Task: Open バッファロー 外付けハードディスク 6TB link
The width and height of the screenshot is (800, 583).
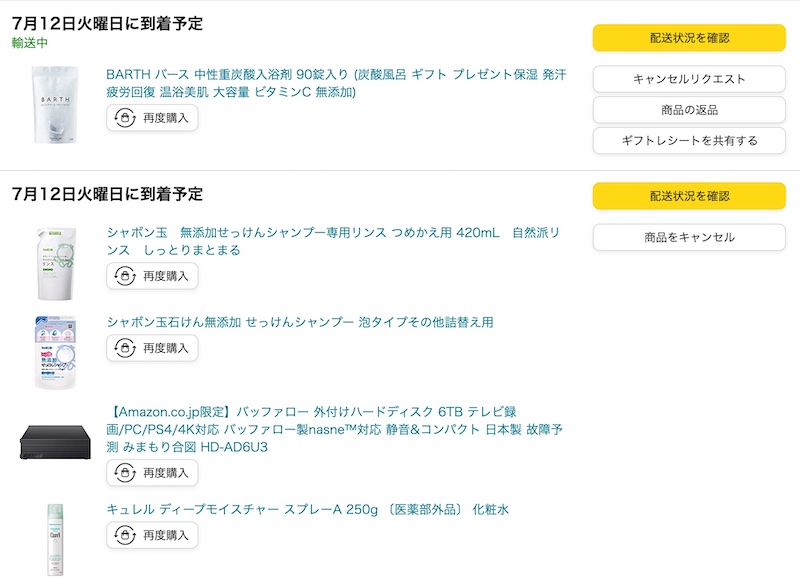Action: pyautogui.click(x=334, y=429)
